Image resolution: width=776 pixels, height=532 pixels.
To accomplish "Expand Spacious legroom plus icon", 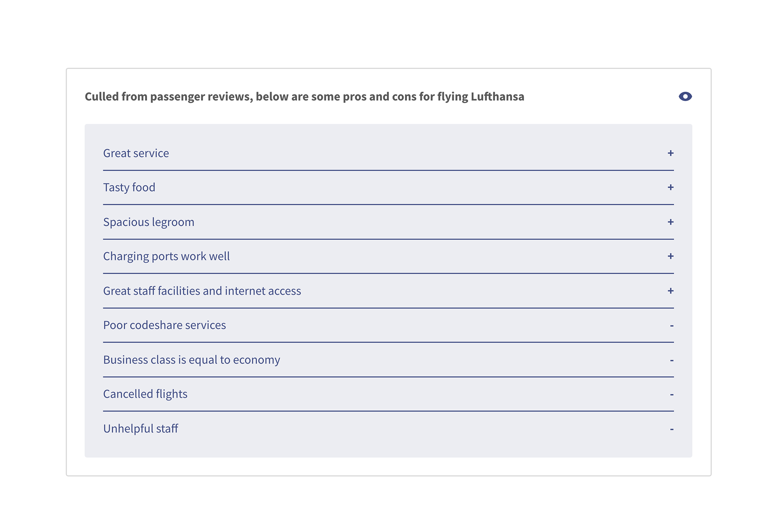I will [x=671, y=222].
